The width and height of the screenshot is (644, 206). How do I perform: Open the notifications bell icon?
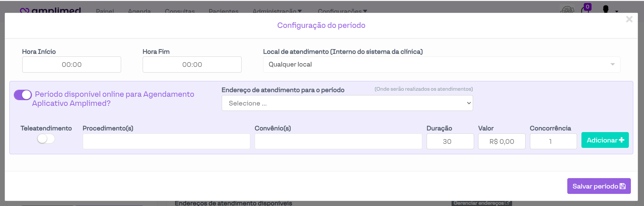coord(585,9)
